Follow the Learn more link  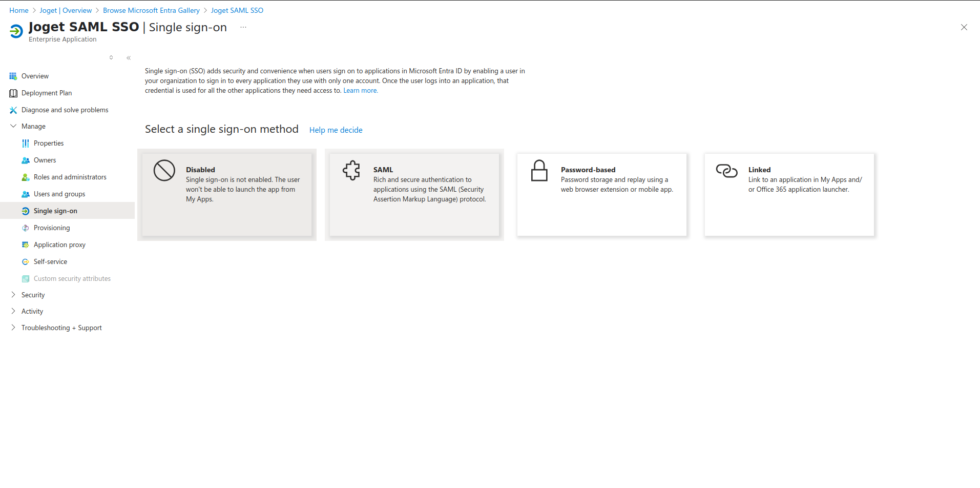(361, 91)
